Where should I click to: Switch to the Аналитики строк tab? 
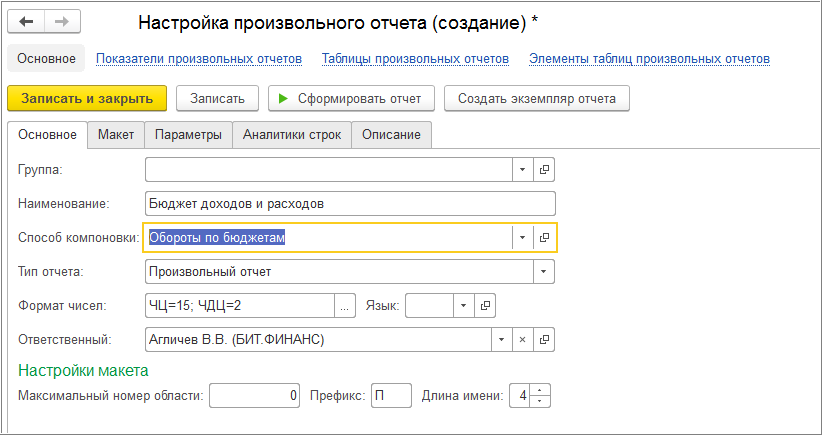[x=292, y=135]
